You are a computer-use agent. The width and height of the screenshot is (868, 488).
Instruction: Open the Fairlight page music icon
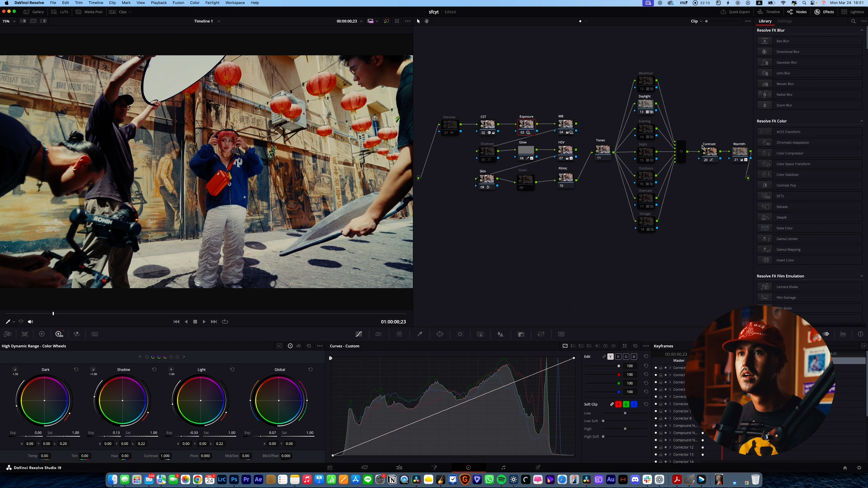coord(503,468)
